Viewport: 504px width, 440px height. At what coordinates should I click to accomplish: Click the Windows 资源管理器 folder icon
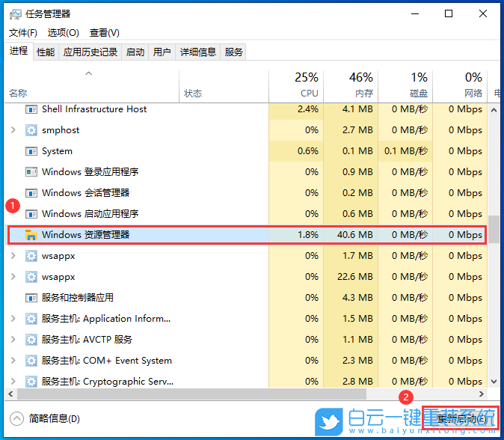point(31,235)
